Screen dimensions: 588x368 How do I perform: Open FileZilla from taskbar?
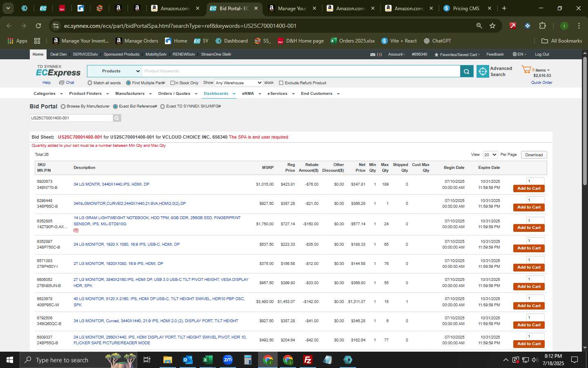click(x=308, y=360)
